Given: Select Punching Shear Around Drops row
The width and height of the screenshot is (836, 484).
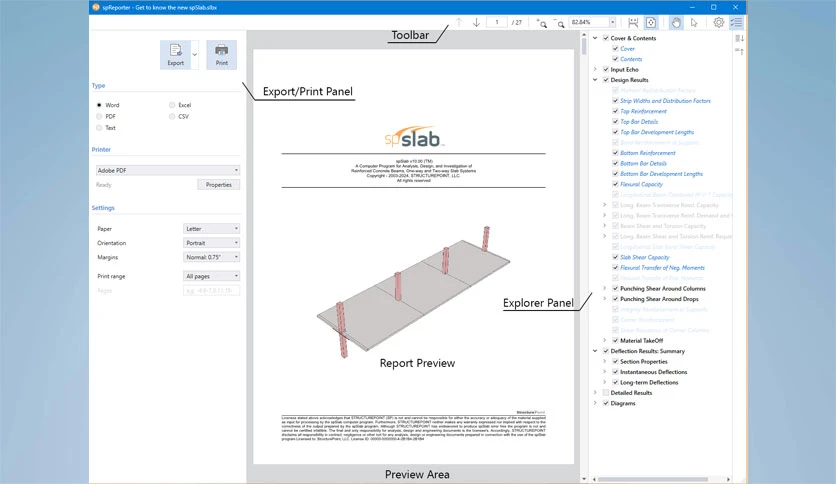Looking at the screenshot, I should [x=659, y=299].
